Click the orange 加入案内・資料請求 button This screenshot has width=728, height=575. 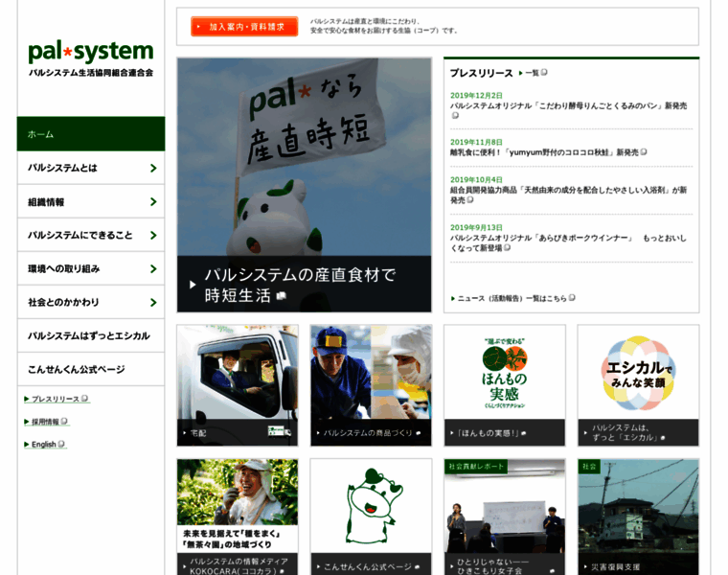244,27
